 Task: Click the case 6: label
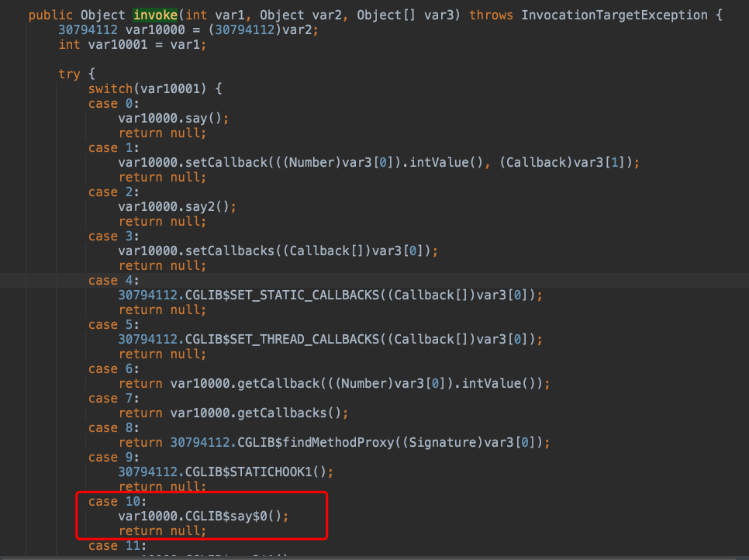pos(114,369)
